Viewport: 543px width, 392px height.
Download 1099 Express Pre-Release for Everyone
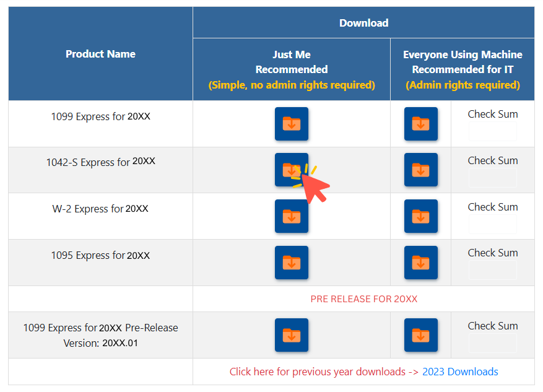[x=421, y=334]
